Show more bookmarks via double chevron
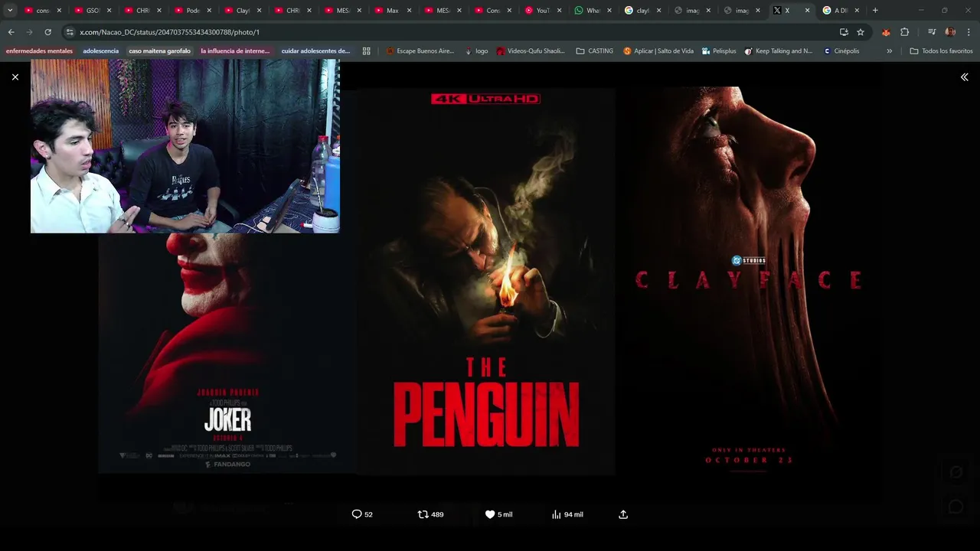 point(889,51)
